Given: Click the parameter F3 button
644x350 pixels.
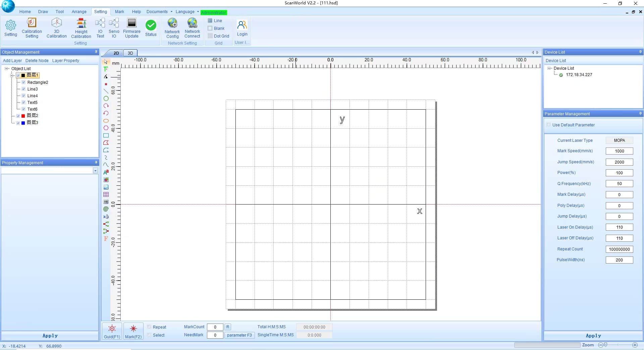Looking at the screenshot, I should [x=239, y=335].
